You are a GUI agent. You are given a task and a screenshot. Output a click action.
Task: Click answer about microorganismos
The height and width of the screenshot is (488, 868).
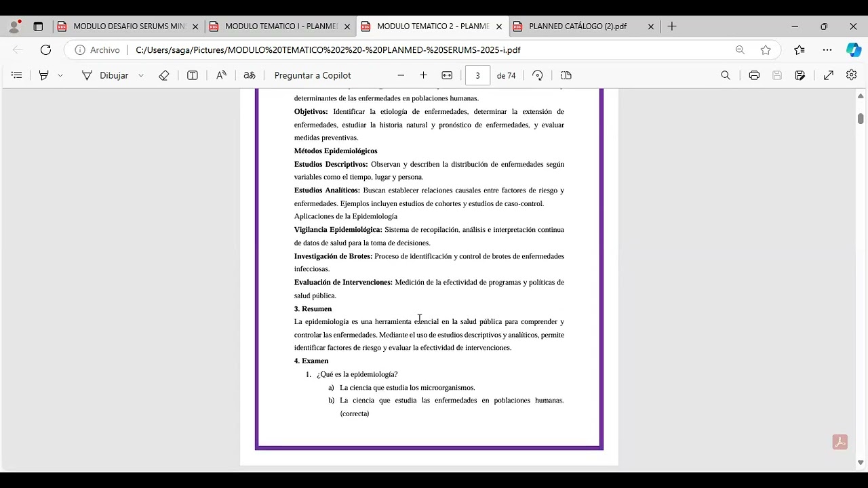tap(408, 388)
